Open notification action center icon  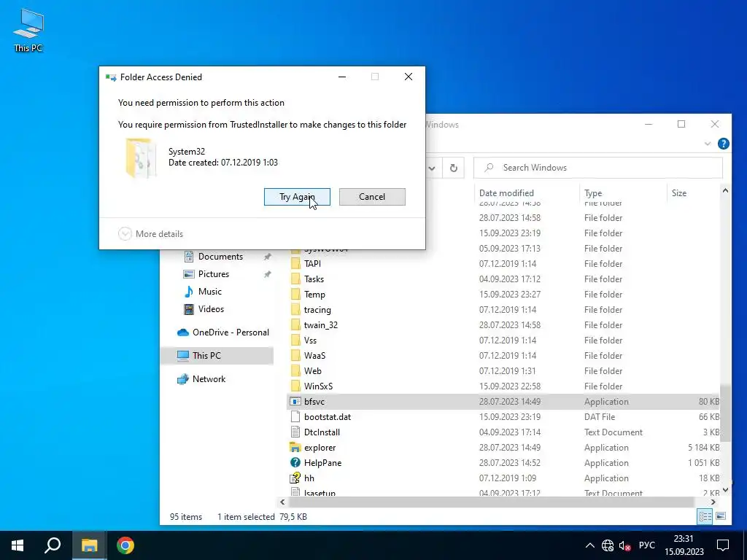click(x=723, y=545)
